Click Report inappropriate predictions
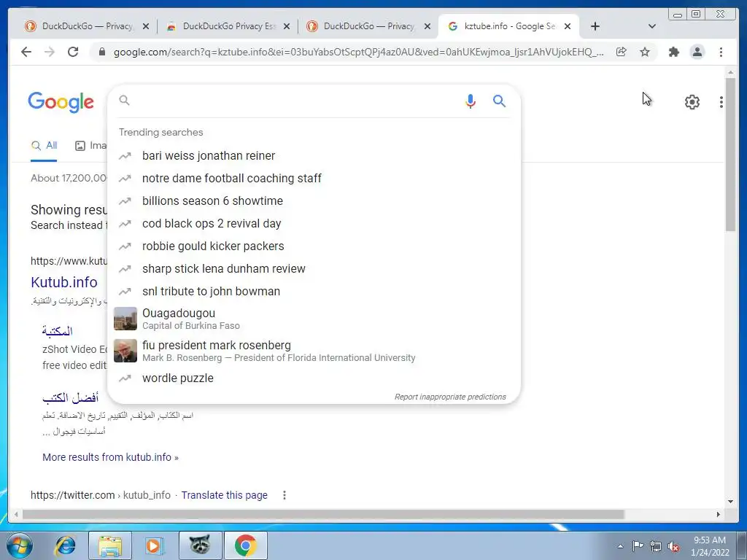Viewport: 747px width, 560px height. pos(450,397)
